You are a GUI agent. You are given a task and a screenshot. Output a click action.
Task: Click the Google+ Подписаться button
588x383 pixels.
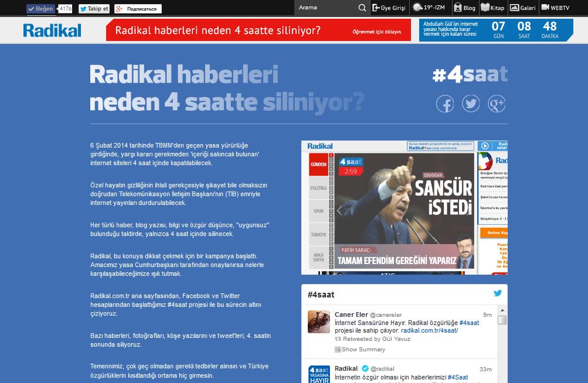138,9
